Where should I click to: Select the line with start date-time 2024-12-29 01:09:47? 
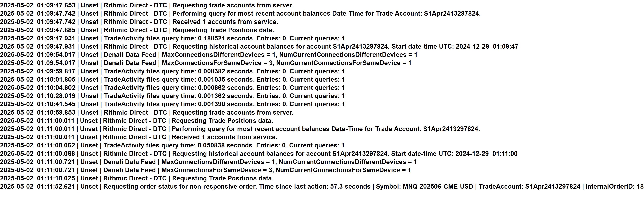(259, 46)
